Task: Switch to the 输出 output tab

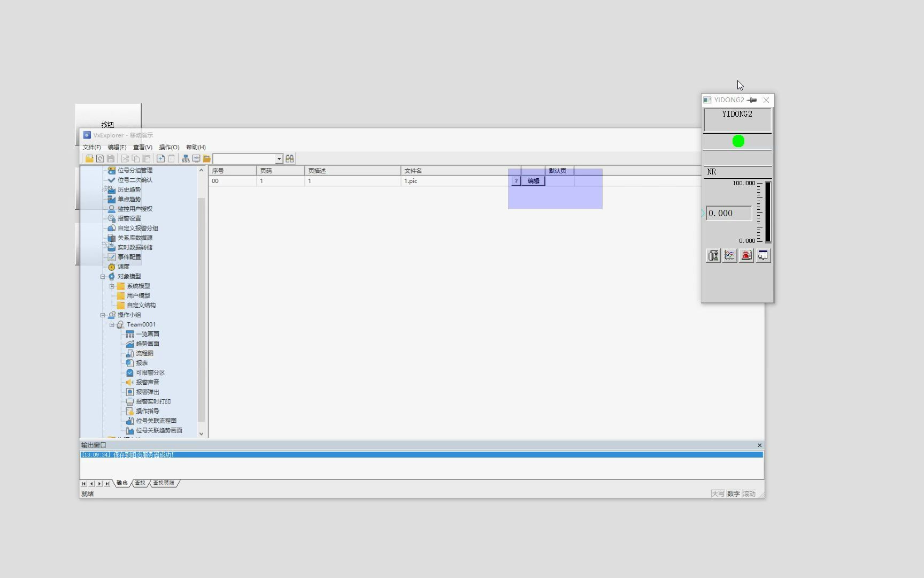Action: [122, 483]
